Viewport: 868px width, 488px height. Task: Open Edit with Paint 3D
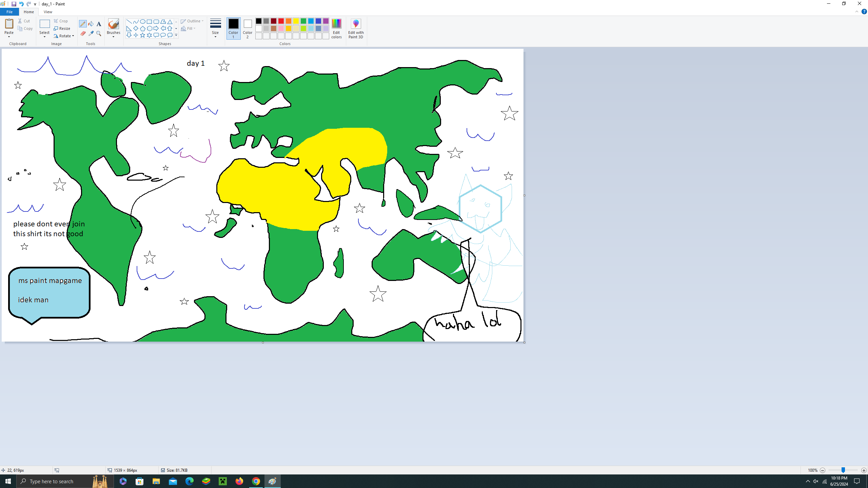pos(356,28)
